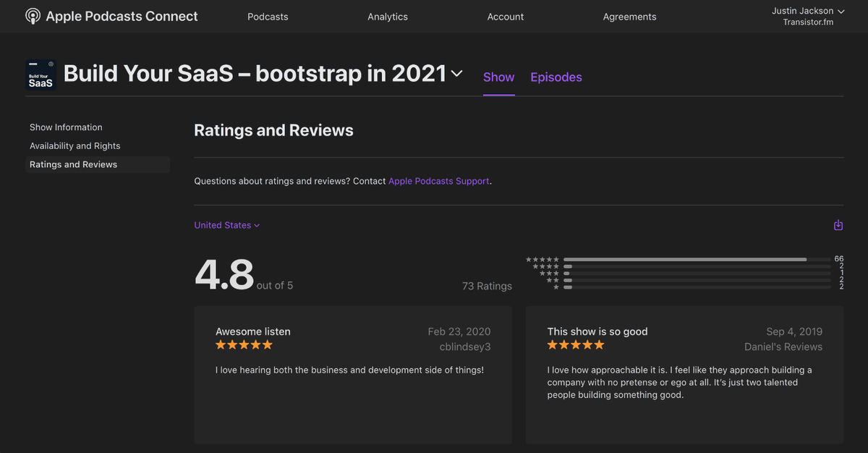The height and width of the screenshot is (453, 868).
Task: Click the Build Your SaaS show artwork
Action: (41, 75)
